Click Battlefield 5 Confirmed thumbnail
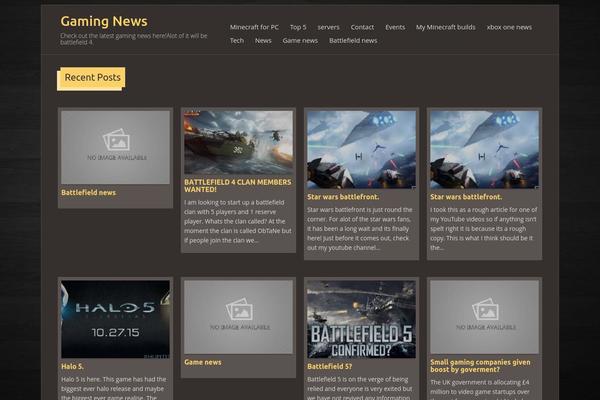 [361, 319]
